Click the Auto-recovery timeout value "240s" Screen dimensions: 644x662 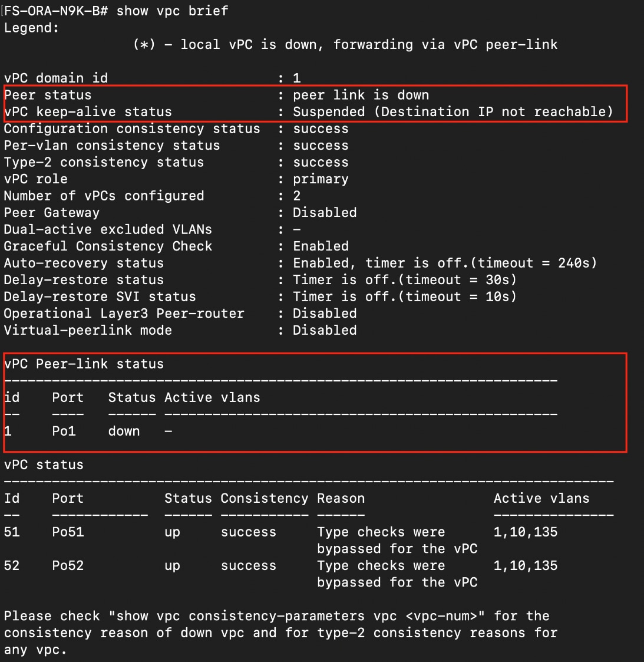click(574, 263)
